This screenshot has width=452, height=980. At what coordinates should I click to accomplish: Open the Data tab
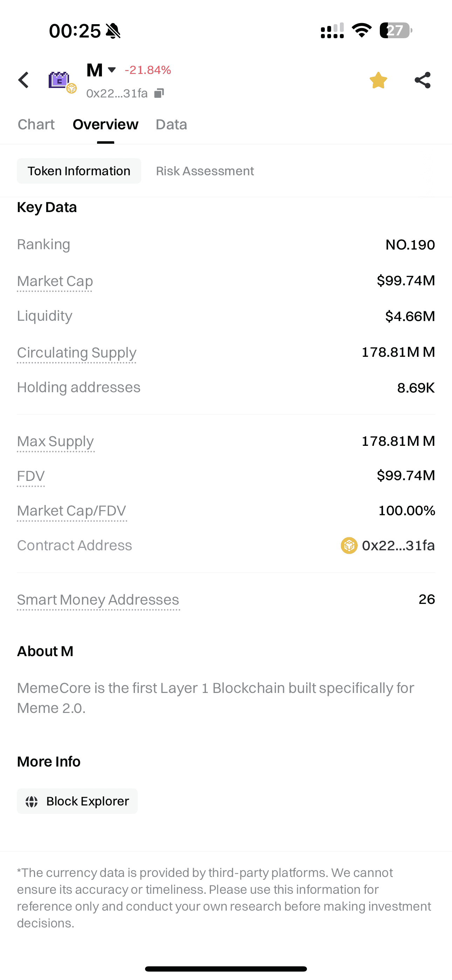click(x=171, y=124)
